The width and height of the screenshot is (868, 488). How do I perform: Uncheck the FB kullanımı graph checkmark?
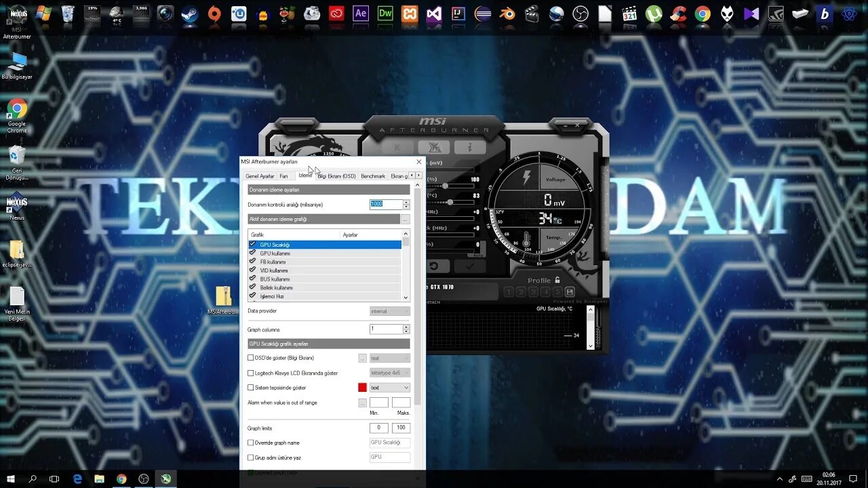point(252,261)
